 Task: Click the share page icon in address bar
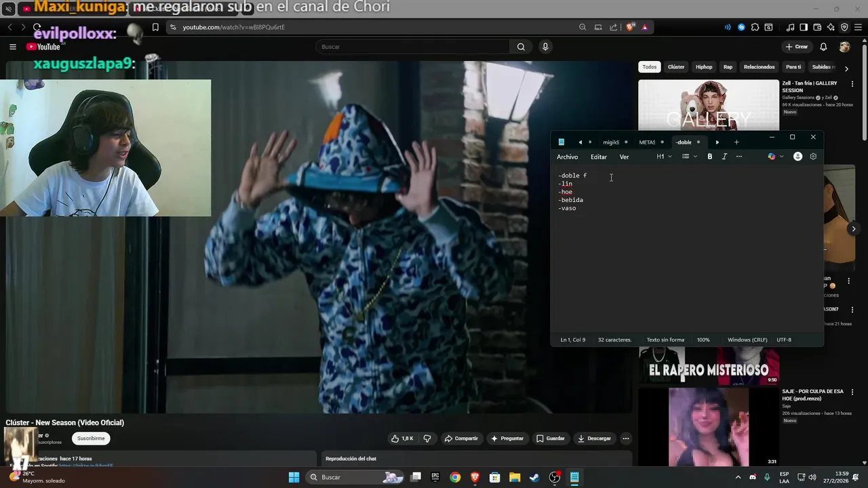pyautogui.click(x=614, y=27)
